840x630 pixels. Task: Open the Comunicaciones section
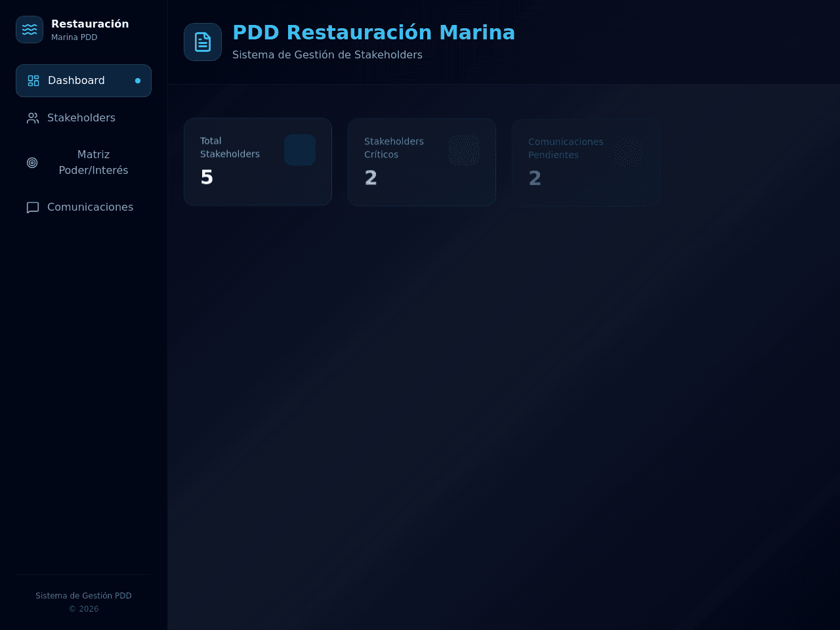pyautogui.click(x=83, y=207)
